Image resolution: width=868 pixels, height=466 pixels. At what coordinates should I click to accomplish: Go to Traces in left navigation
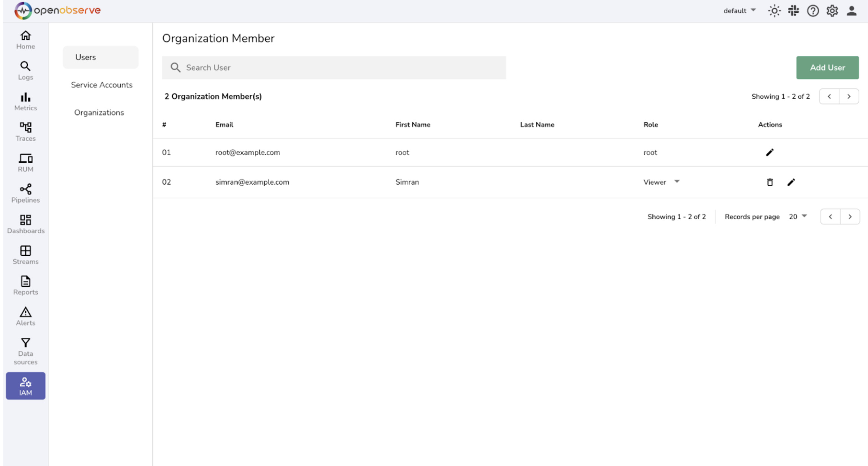(25, 132)
